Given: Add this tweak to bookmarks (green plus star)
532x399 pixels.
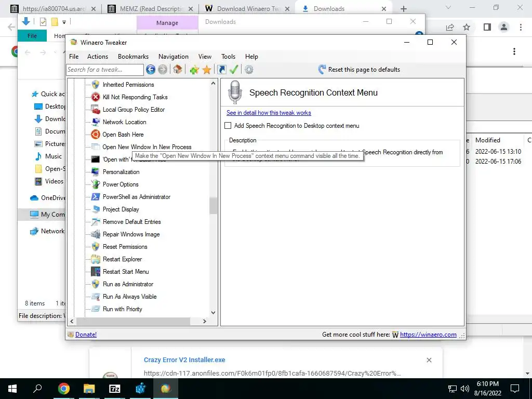Looking at the screenshot, I should (x=194, y=70).
